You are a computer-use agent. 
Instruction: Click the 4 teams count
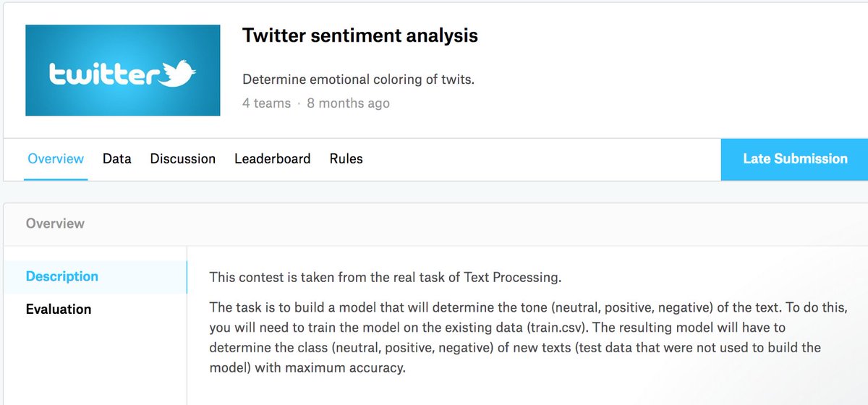pos(267,103)
